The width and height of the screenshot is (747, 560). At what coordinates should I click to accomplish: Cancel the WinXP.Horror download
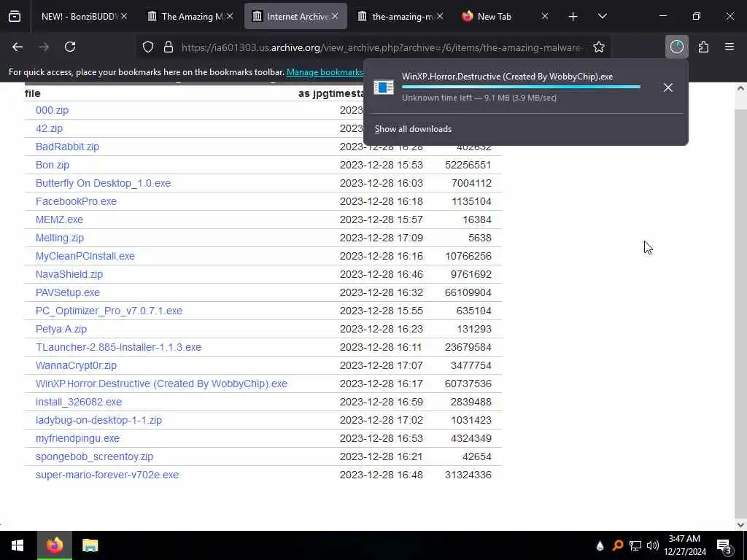pyautogui.click(x=668, y=87)
